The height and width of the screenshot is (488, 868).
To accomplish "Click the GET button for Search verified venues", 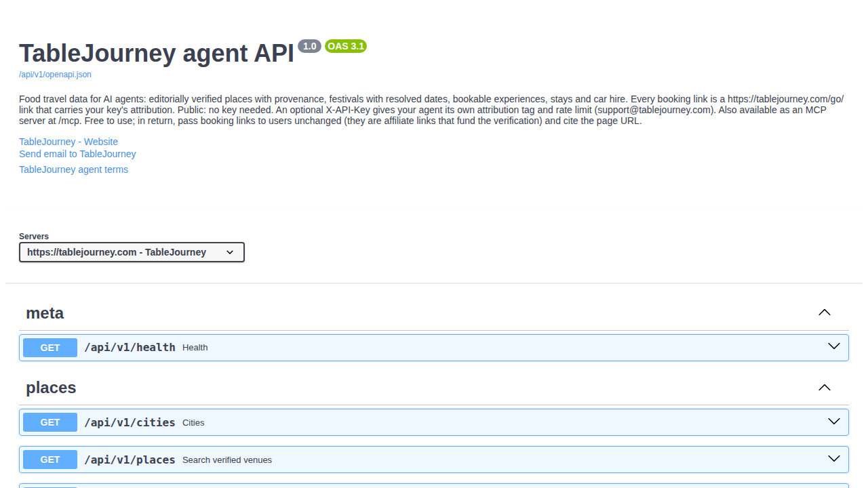I will point(50,460).
